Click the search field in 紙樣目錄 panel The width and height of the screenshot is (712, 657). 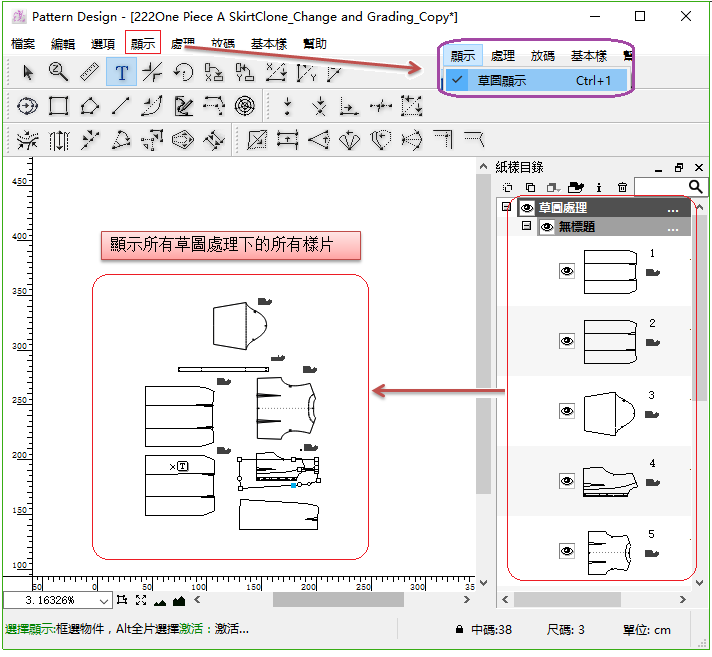pos(660,187)
